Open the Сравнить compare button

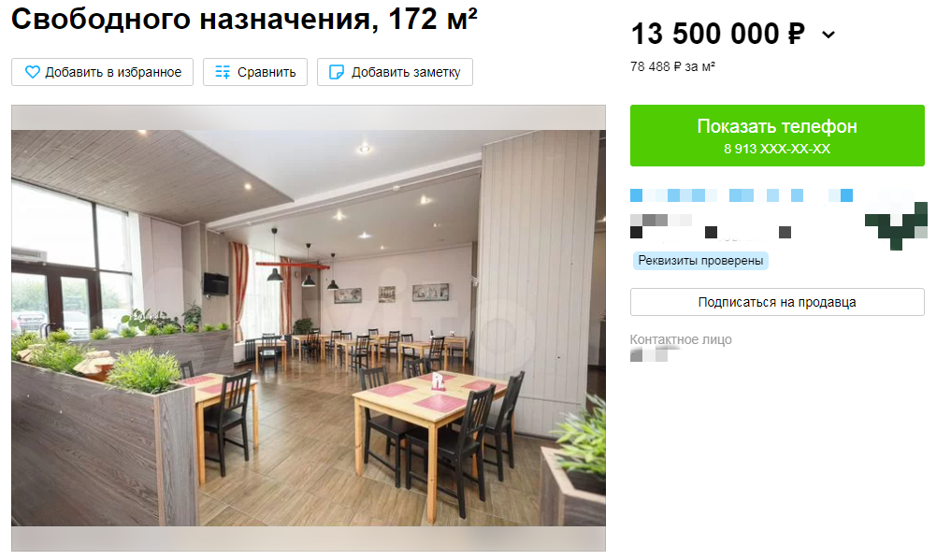click(x=255, y=72)
